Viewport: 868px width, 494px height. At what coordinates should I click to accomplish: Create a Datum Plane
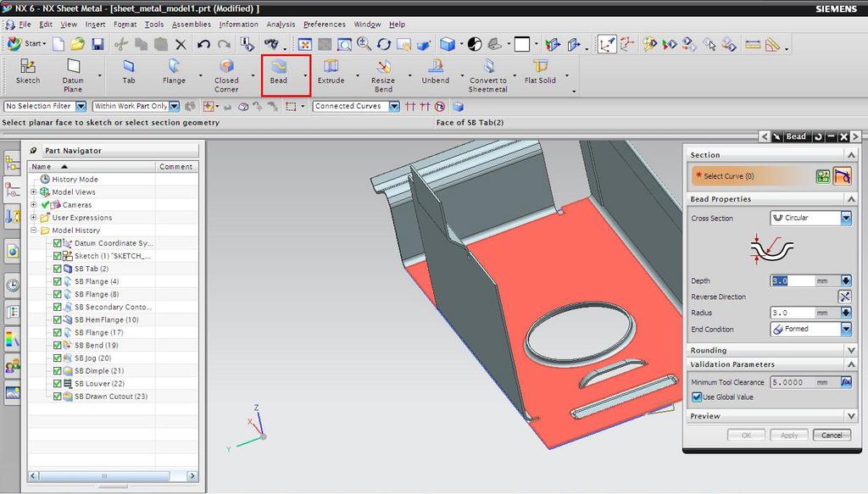(x=73, y=75)
